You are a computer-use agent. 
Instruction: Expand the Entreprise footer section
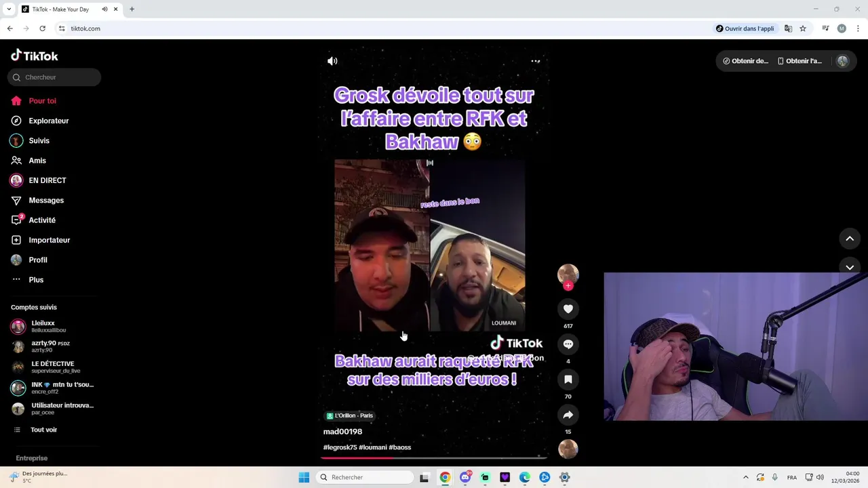(x=32, y=458)
